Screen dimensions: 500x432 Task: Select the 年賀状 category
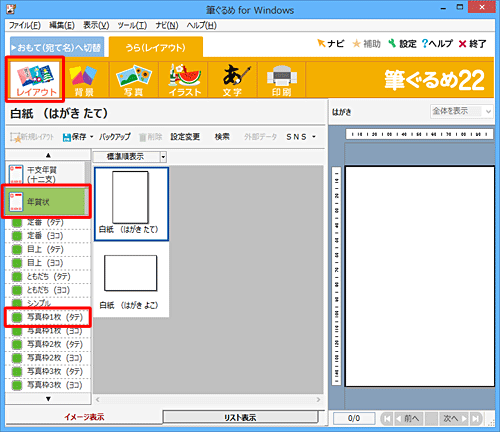[x=46, y=202]
